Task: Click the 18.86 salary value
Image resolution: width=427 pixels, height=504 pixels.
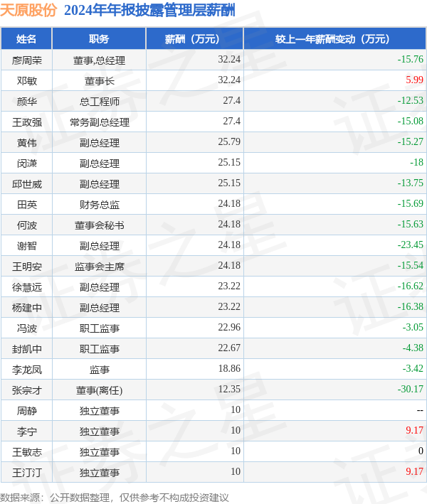Action: point(229,368)
